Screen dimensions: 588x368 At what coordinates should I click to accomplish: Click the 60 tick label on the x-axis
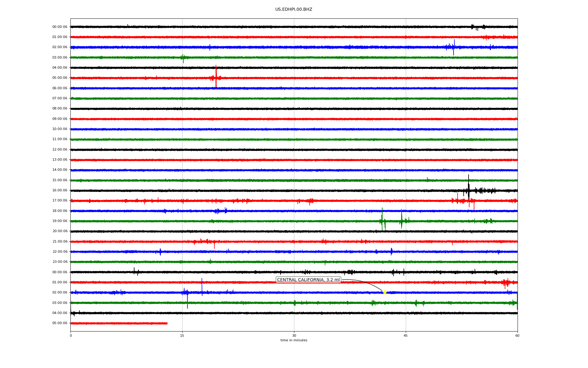[517, 335]
